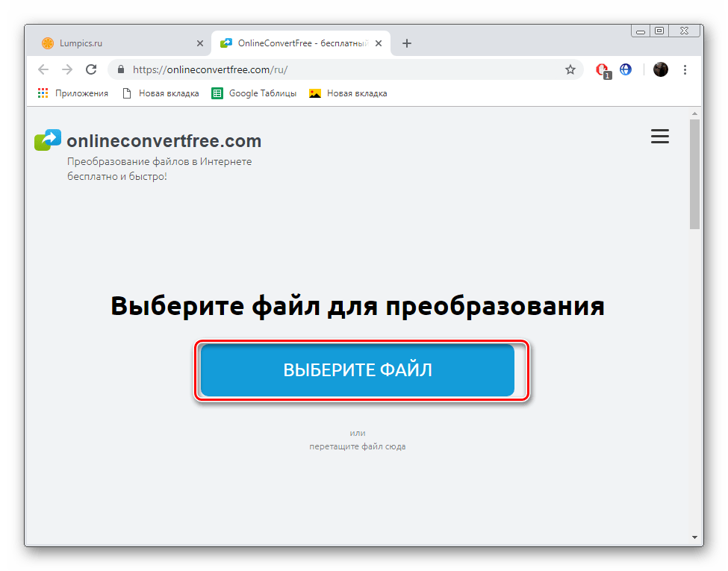Open the blue globe extension icon
The image size is (728, 571).
[626, 69]
